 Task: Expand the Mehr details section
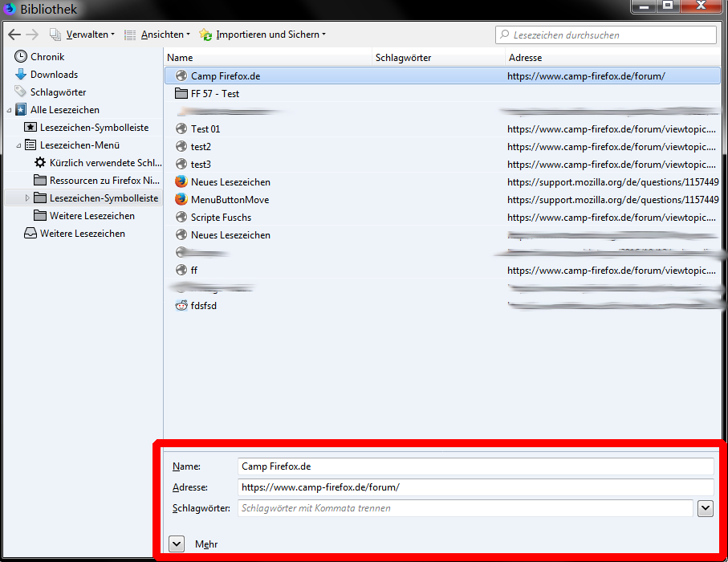coord(177,544)
